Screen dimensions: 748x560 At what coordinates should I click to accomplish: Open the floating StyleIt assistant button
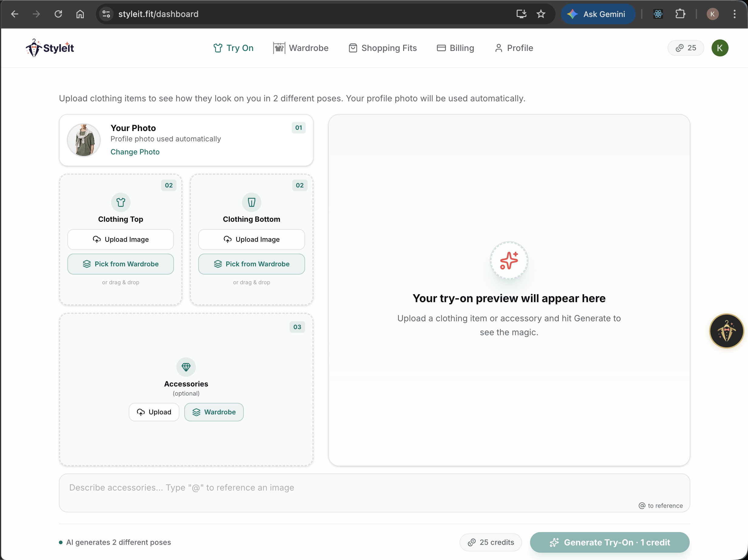tap(726, 331)
